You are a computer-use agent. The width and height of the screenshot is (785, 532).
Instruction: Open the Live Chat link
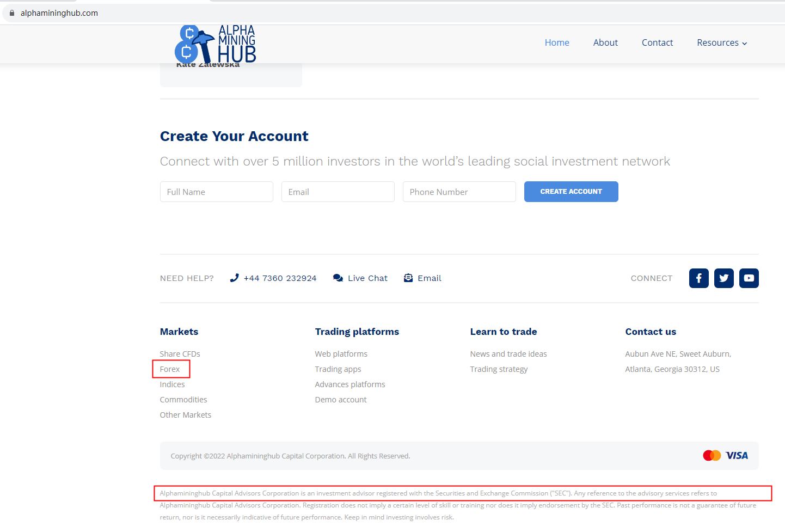(367, 278)
